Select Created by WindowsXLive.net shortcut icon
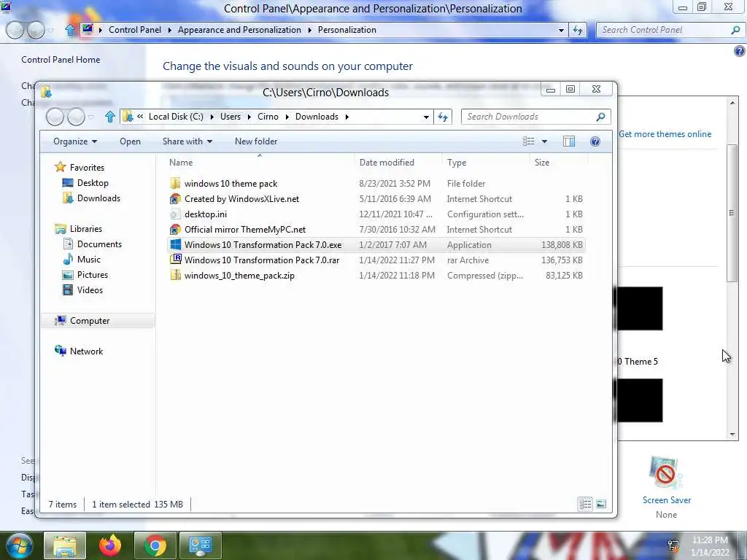 coord(175,198)
